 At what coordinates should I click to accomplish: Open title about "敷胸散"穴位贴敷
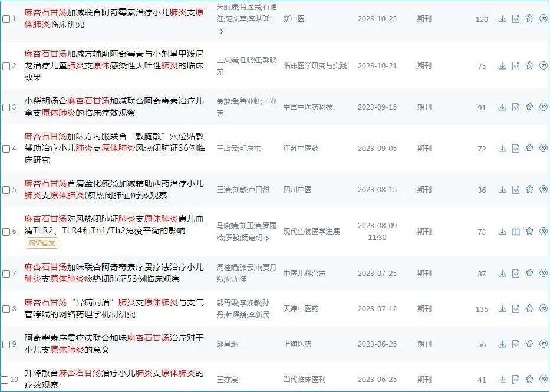coord(115,148)
